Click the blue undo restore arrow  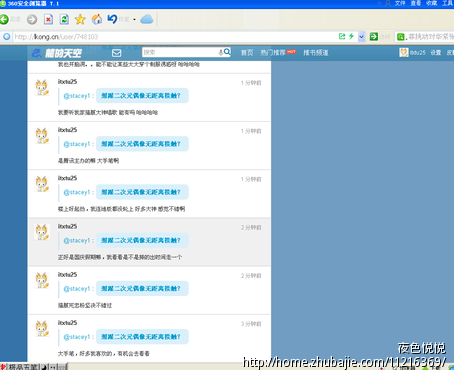112,19
